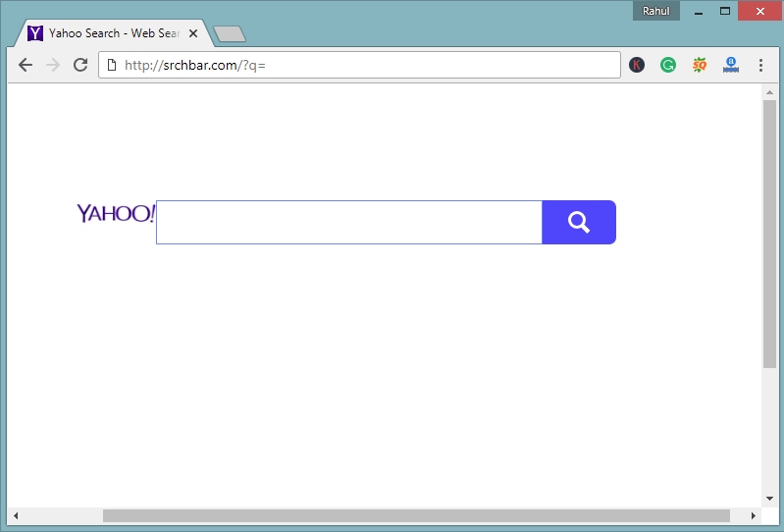Close the Yahoo Search tab
784x532 pixels.
193,33
